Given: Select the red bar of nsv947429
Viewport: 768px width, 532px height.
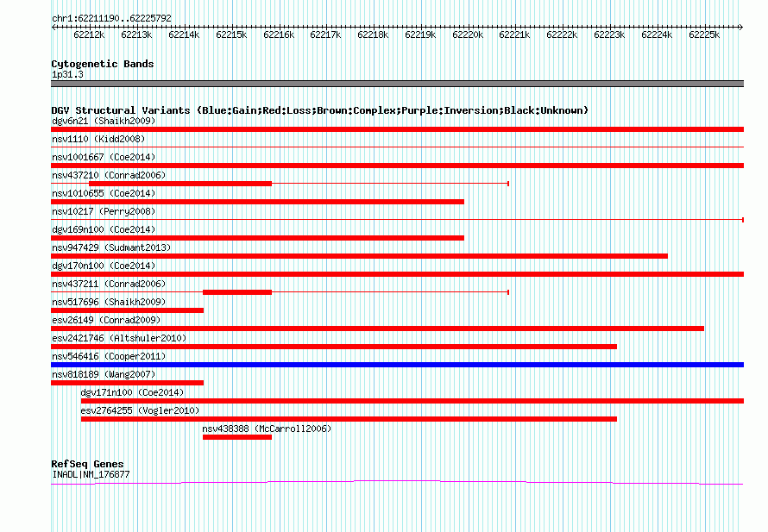Looking at the screenshot, I should [x=359, y=256].
